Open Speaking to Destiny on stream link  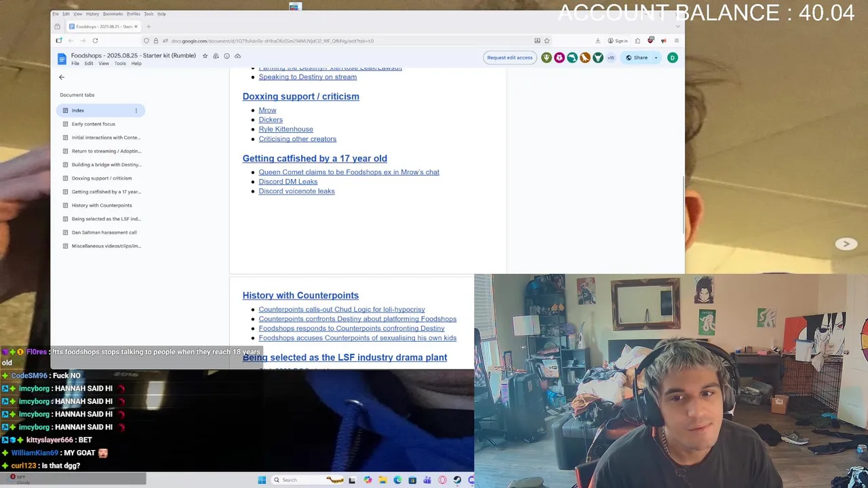307,77
